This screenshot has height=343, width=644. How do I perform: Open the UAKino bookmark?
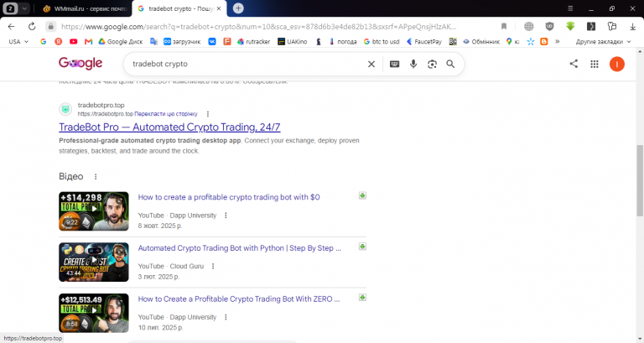(293, 41)
